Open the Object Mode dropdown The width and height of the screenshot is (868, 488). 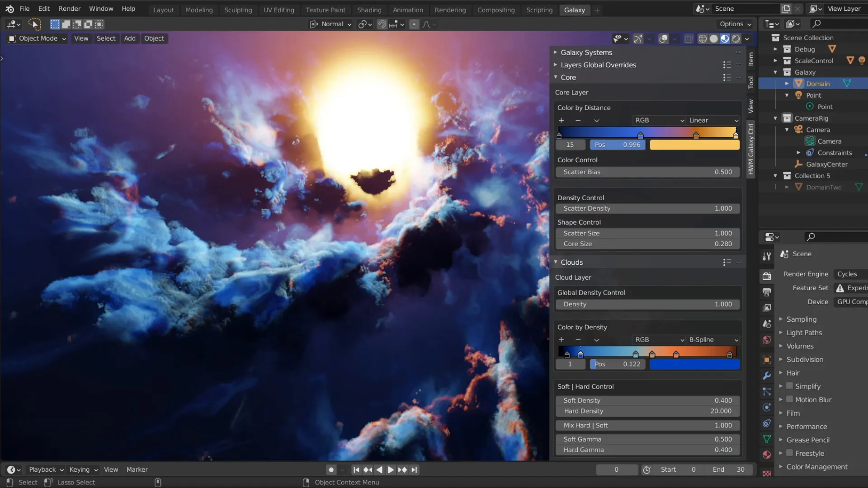coord(37,39)
